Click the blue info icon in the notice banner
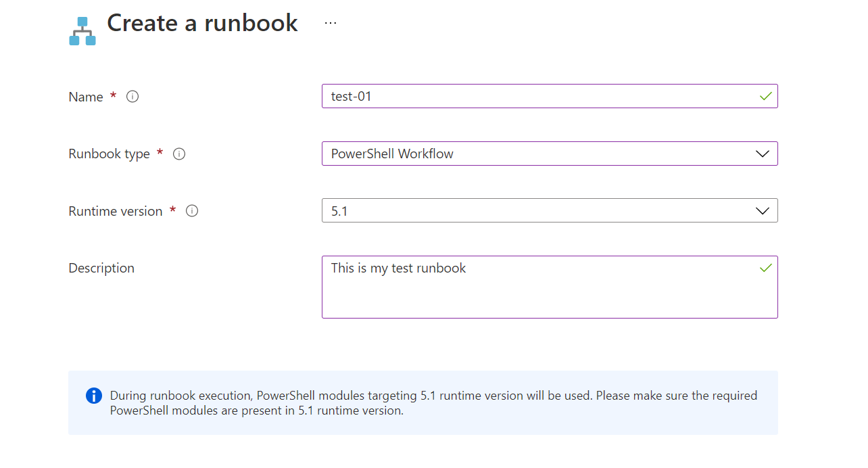Viewport: 868px width, 468px height. pyautogui.click(x=94, y=396)
